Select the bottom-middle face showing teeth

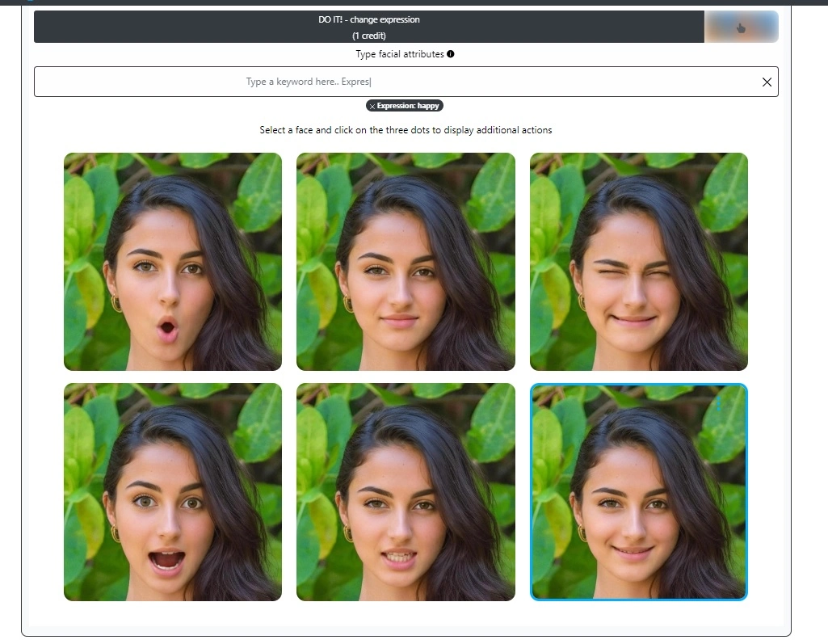[x=406, y=492]
